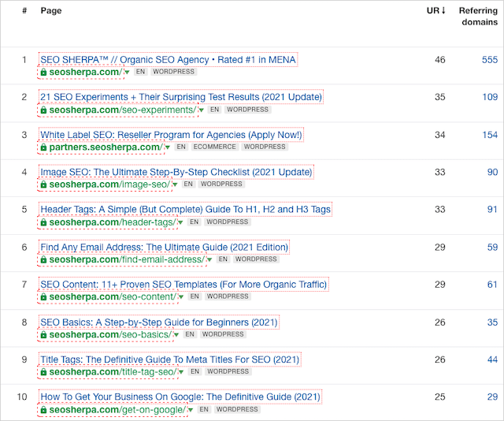Viewport: 504px width, 421px height.
Task: Open the 35 referring domains count
Action: 493,322
